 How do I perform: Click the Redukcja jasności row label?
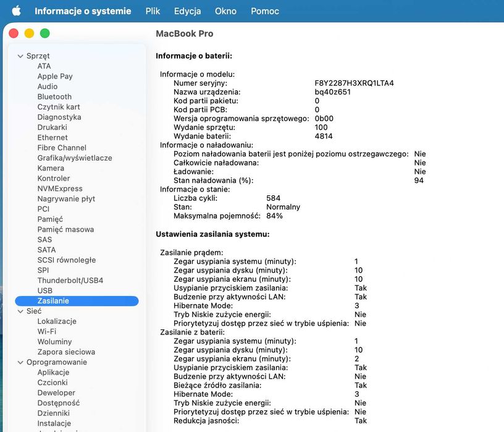click(206, 421)
